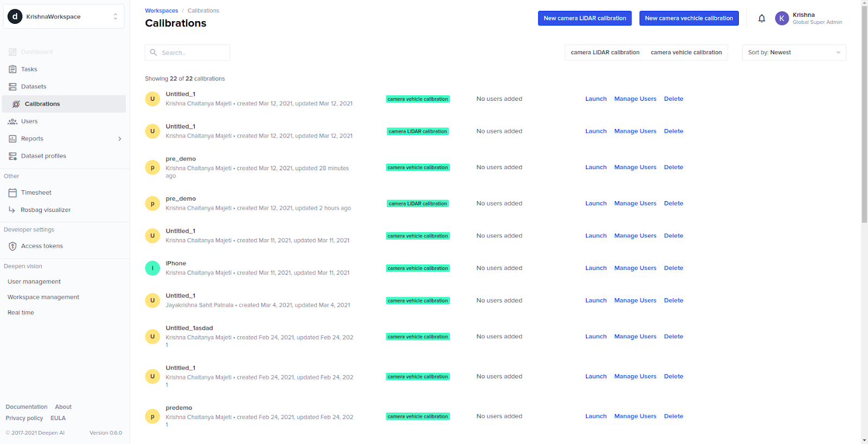
Task: Expand the Reports submenu chevron
Action: (120, 139)
